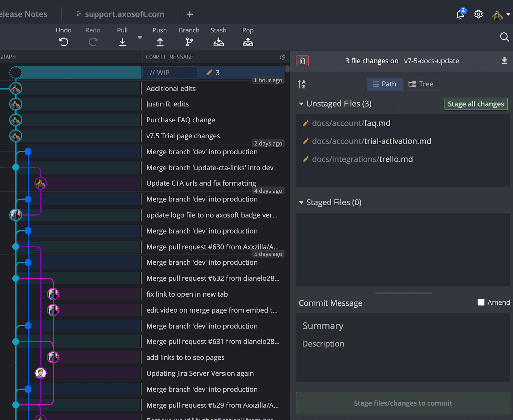Screen dimensions: 513x420
Task: Discard all changes with trash icon
Action: [x=302, y=61]
